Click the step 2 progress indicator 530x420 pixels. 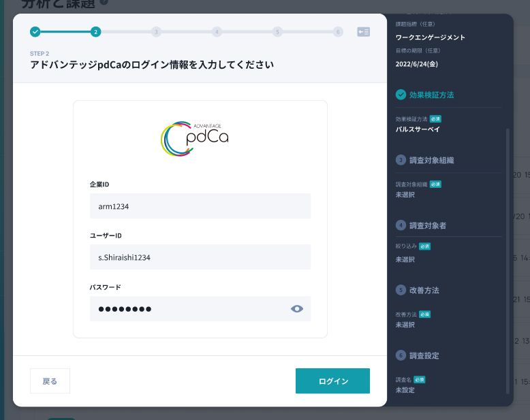(95, 32)
